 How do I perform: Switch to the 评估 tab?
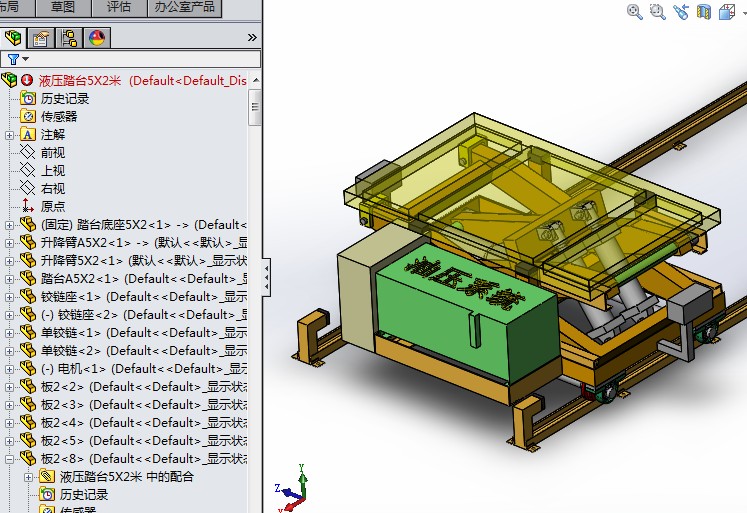119,7
